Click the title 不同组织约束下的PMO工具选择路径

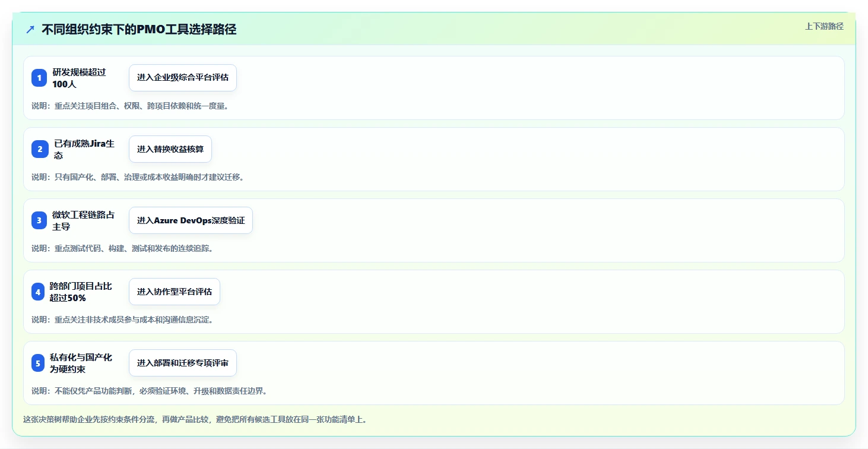point(139,29)
